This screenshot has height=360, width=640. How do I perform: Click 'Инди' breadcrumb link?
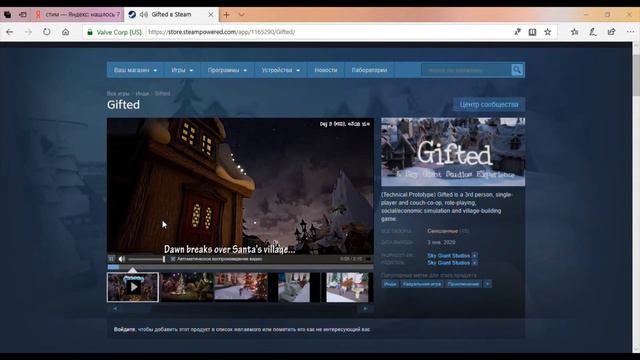pos(142,93)
